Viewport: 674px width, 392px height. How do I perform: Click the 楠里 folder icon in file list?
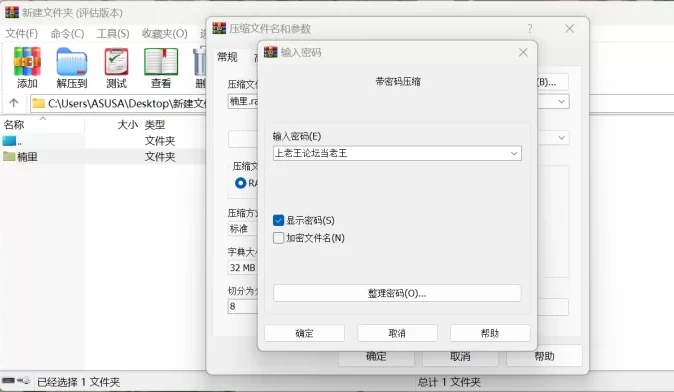pyautogui.click(x=9, y=156)
